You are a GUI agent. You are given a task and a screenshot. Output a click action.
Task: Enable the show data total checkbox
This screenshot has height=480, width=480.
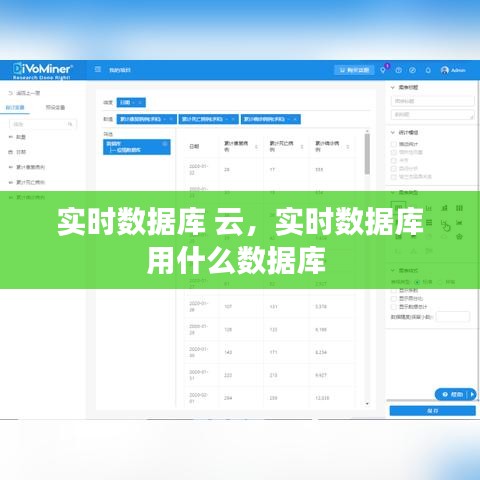tap(394, 307)
